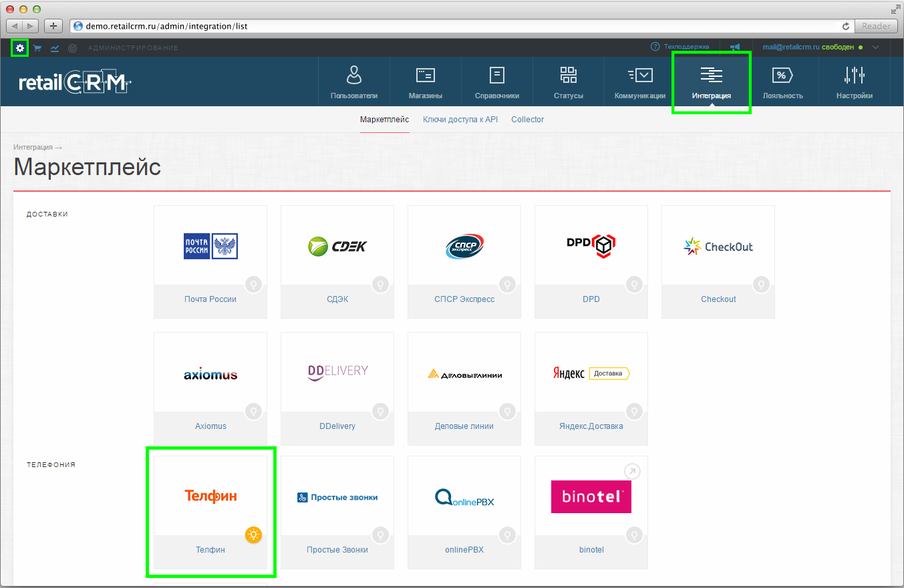
Task: Toggle the lightbulb on the DPD card
Action: (x=634, y=284)
